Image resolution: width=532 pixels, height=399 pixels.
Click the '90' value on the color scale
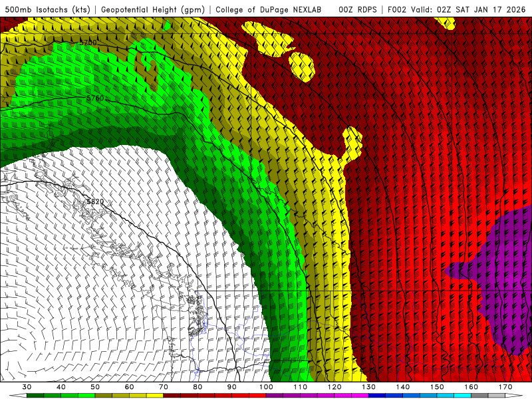pos(232,387)
